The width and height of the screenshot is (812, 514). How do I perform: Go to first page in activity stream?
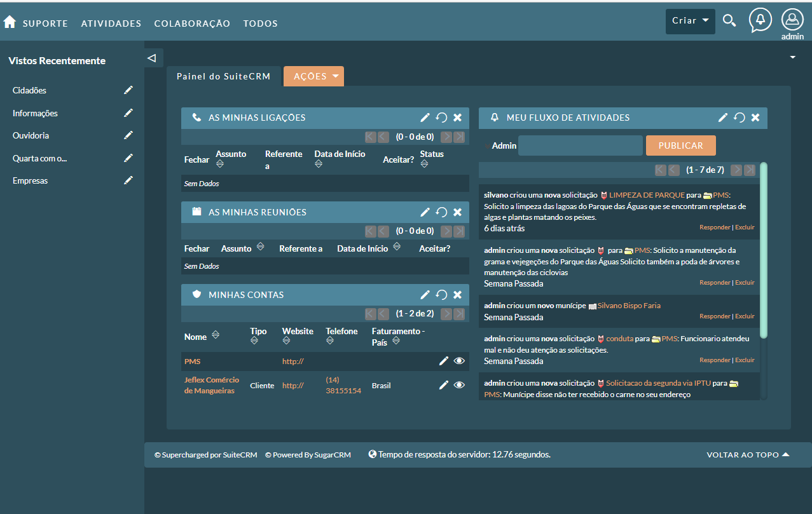[x=661, y=170]
